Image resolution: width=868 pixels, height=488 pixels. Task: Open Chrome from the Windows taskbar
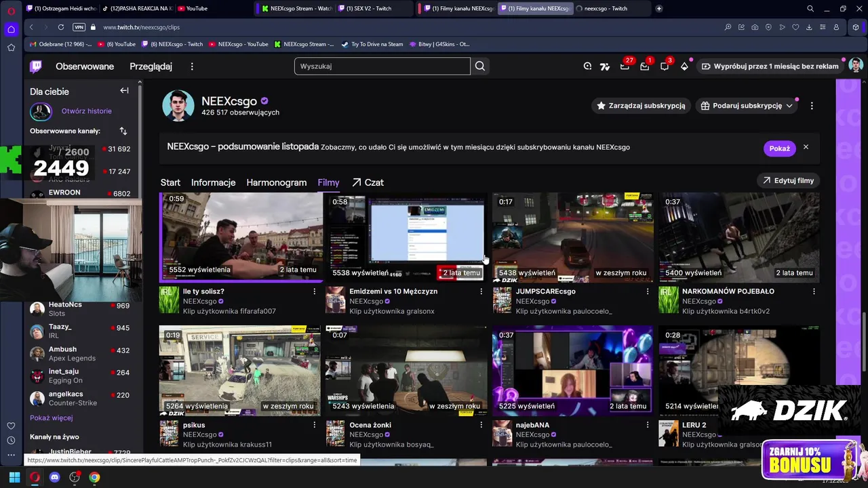coord(94,477)
